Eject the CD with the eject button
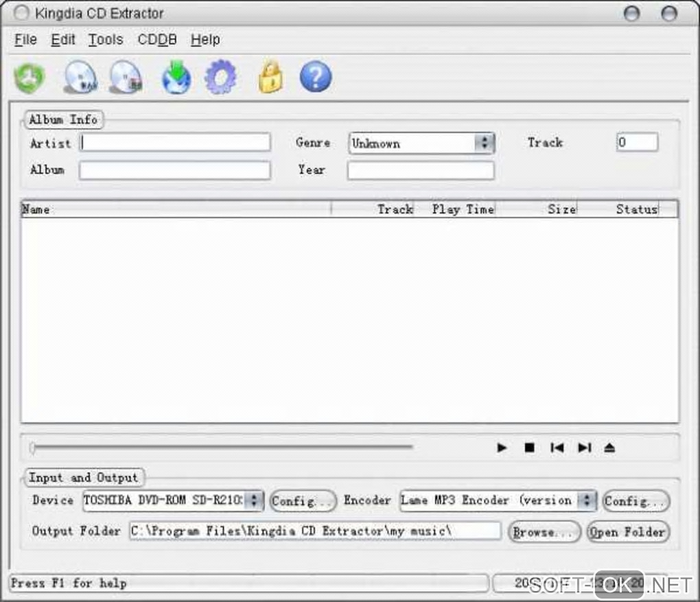Screen dimensions: 700x602 (609, 448)
